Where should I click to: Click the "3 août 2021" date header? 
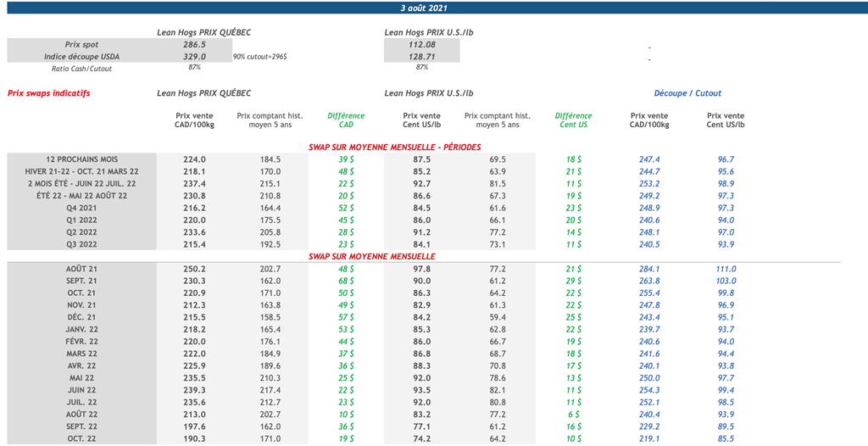click(x=424, y=7)
